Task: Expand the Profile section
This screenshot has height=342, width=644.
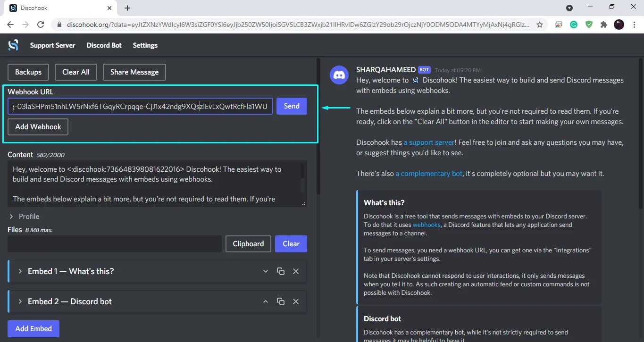Action: 24,216
